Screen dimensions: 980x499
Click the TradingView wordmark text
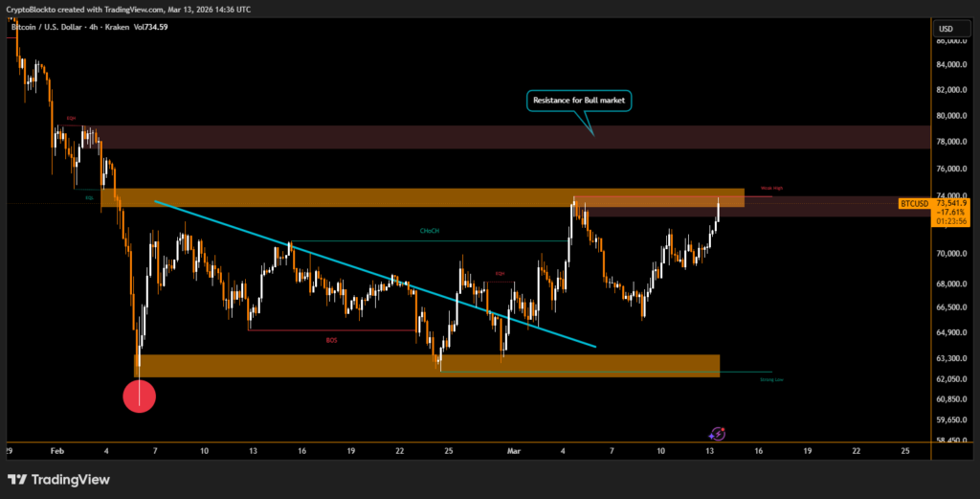pos(68,479)
